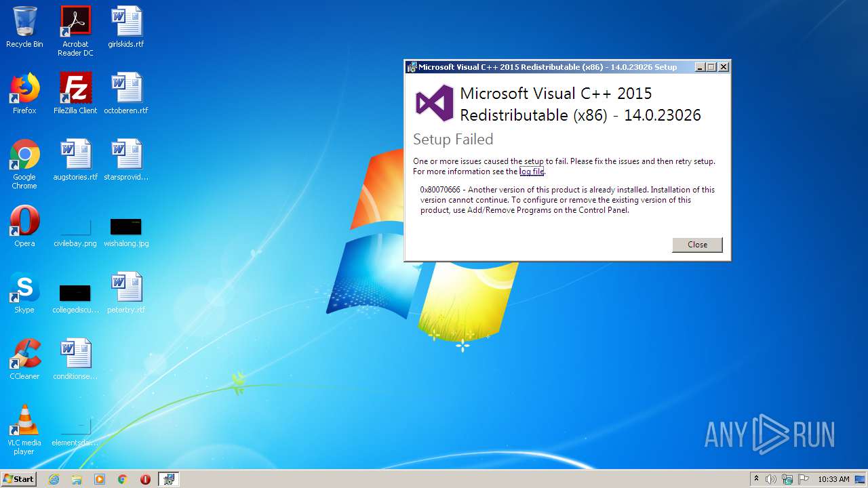Select augstories.rtf document icon
The height and width of the screenshot is (488, 868).
point(75,160)
